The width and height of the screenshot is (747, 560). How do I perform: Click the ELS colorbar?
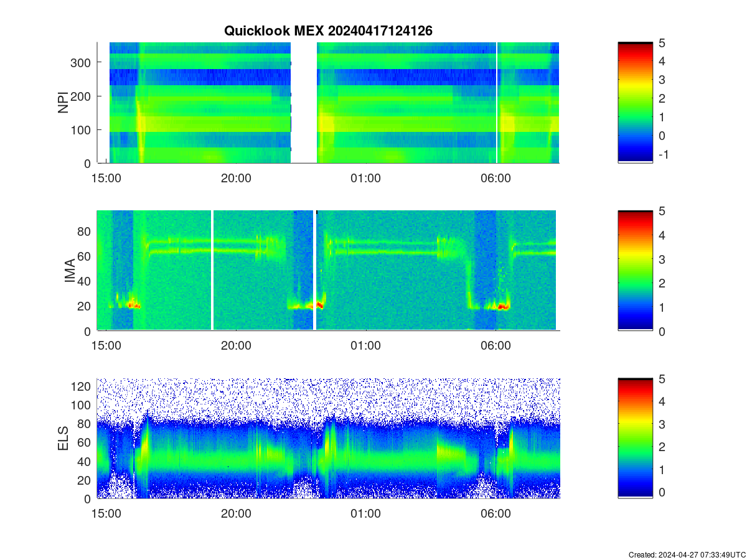tap(635, 438)
